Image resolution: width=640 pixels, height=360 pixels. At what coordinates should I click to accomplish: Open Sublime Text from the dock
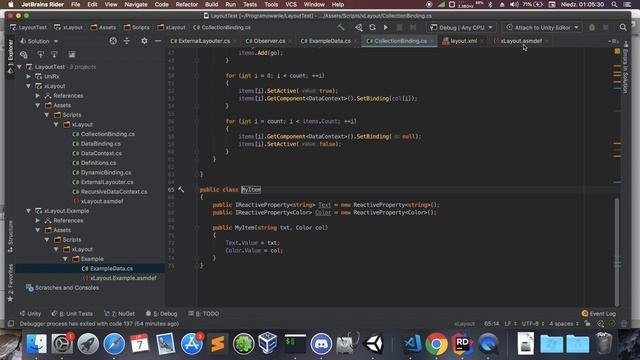coord(218,343)
